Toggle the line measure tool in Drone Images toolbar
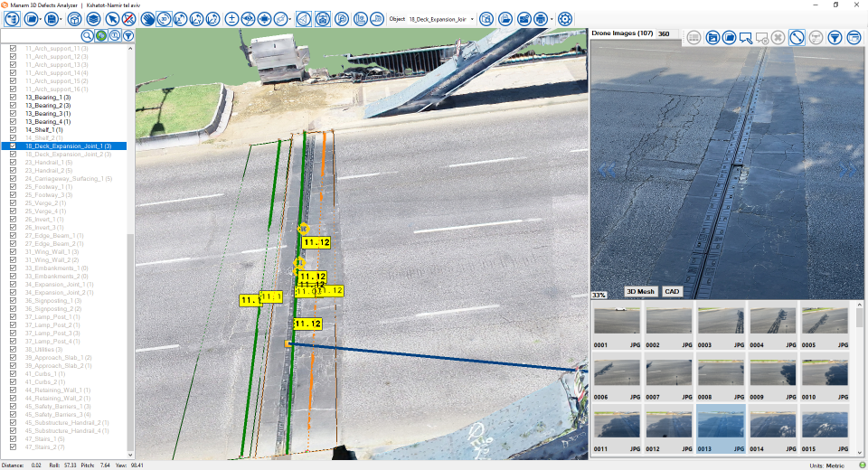Viewport: 868px width, 470px height. [797, 37]
